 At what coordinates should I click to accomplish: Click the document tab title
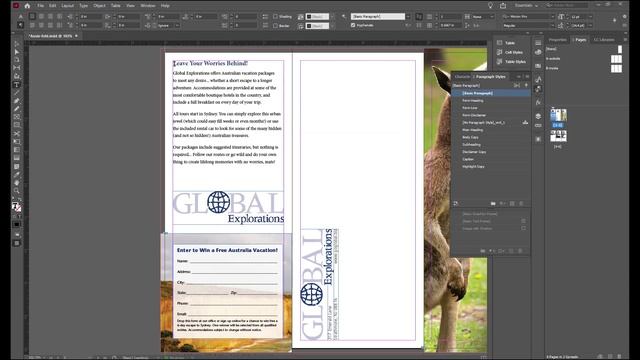click(51, 36)
